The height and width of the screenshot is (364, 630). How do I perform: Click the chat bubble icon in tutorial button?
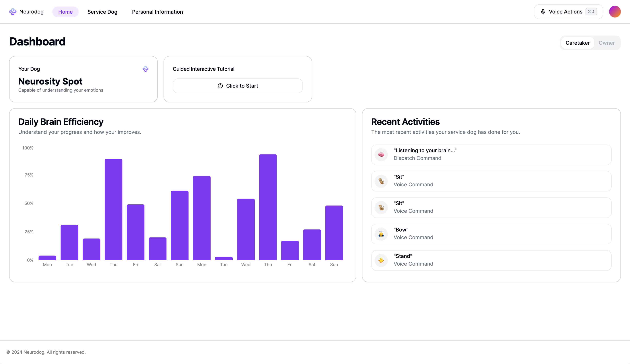[220, 86]
